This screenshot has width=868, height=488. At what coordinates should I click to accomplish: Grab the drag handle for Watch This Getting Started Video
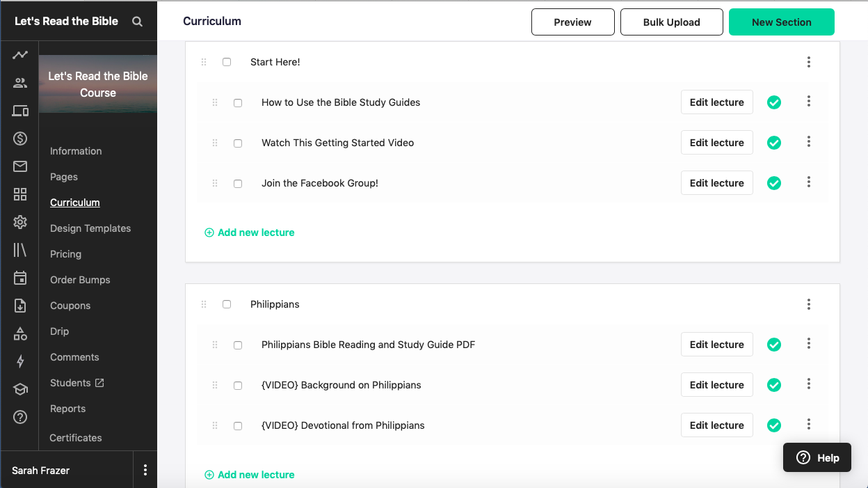tap(215, 143)
